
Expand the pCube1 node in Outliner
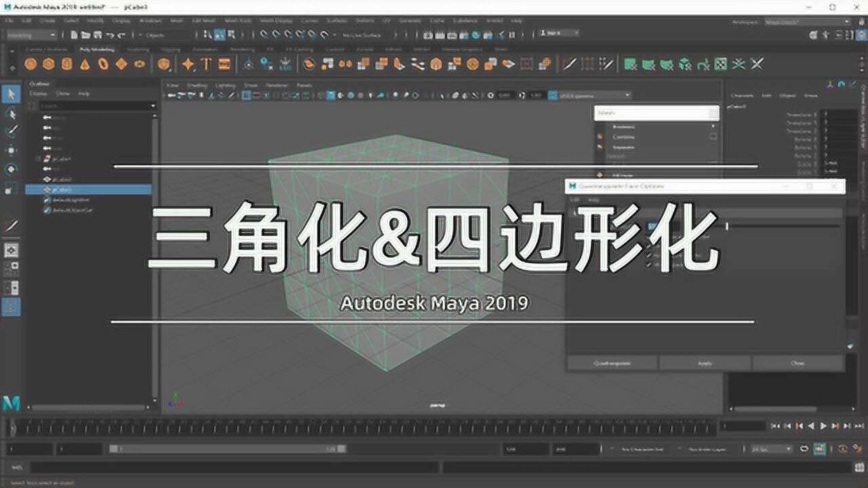pos(38,158)
